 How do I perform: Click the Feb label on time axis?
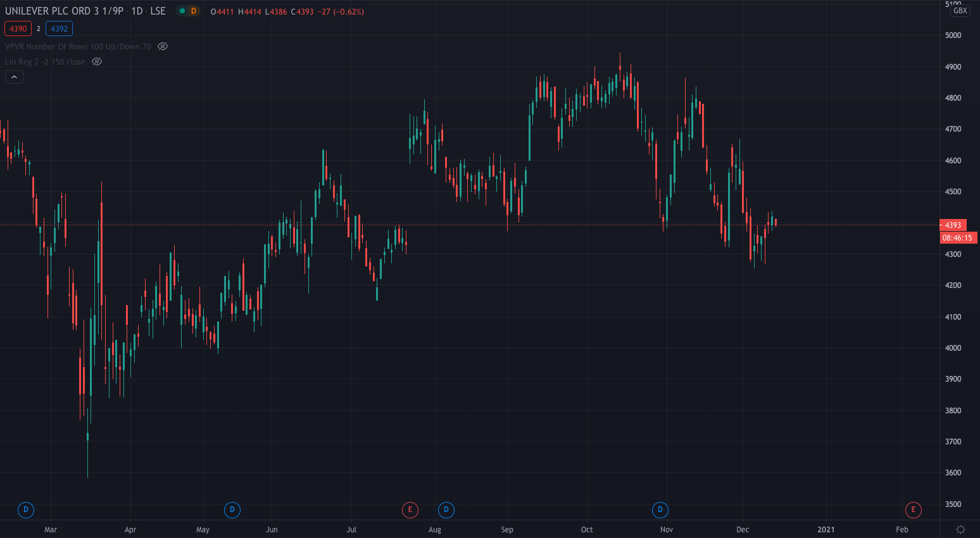coord(902,530)
